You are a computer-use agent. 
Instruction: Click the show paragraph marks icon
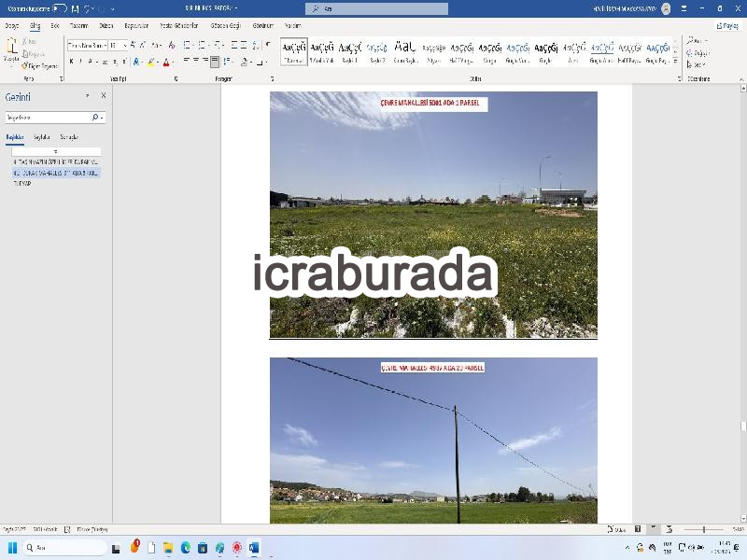(268, 45)
